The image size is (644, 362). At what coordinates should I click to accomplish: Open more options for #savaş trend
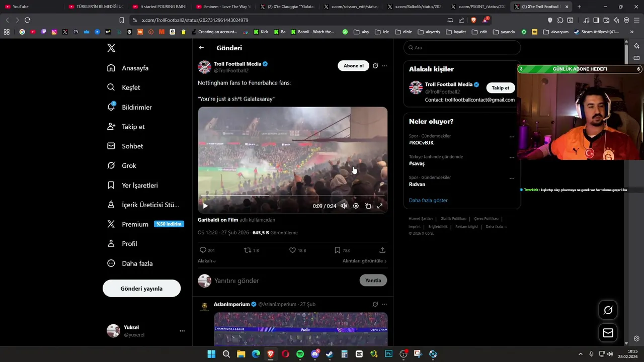(x=512, y=157)
